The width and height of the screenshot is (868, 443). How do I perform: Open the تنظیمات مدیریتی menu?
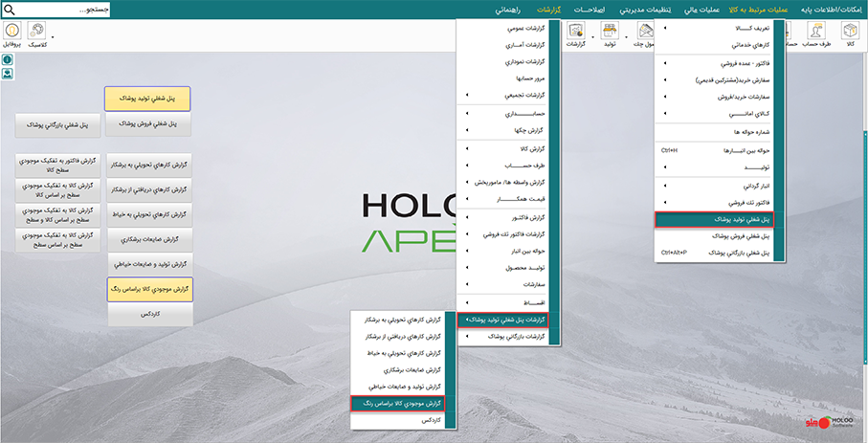pyautogui.click(x=644, y=10)
